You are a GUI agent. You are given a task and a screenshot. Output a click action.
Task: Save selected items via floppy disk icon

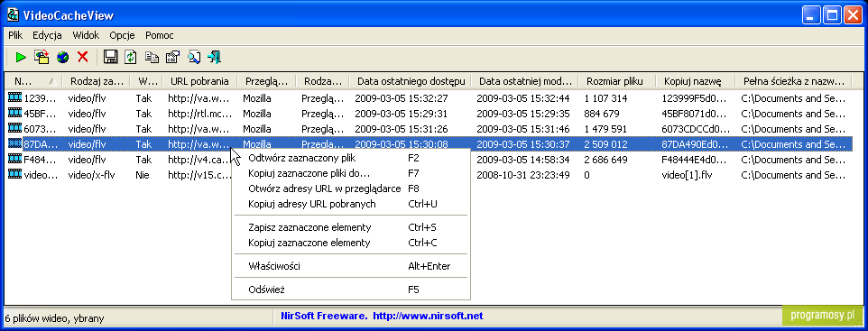click(111, 57)
